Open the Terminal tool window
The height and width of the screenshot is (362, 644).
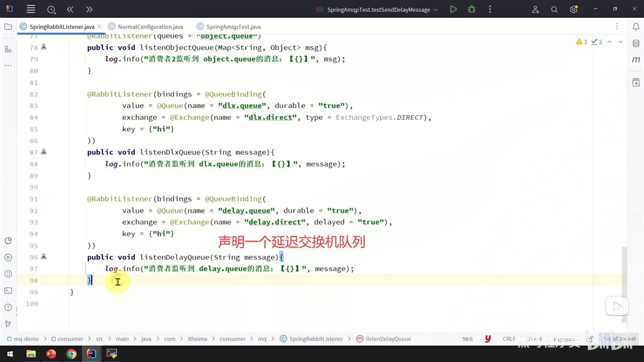8,291
